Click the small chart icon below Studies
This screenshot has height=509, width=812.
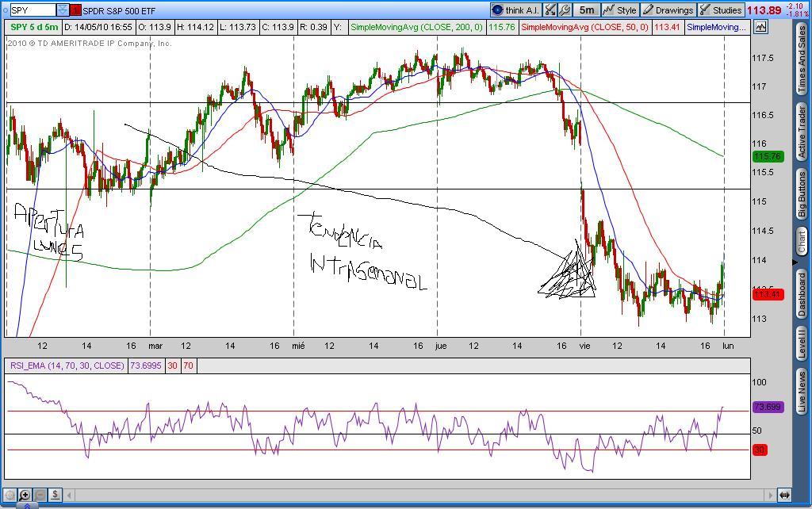(x=761, y=27)
